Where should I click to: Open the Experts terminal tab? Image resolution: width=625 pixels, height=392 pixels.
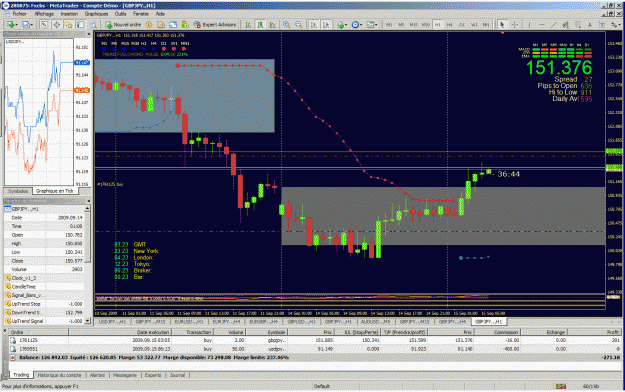click(x=153, y=375)
